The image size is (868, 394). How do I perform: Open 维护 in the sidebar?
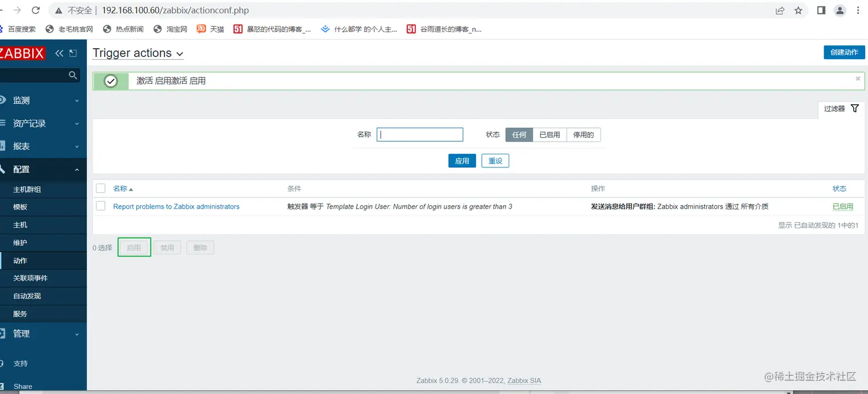coord(43,243)
